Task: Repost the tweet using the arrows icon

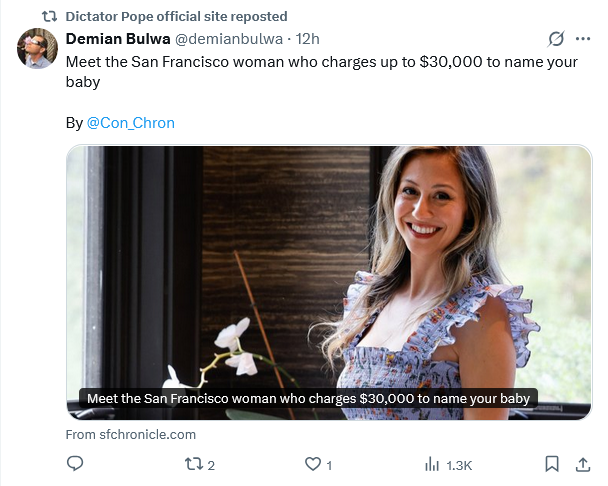Action: pyautogui.click(x=193, y=464)
